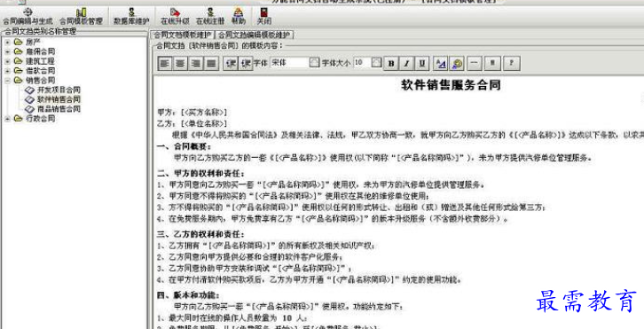Click into the font size field showing 10
644x329 pixels.
362,62
